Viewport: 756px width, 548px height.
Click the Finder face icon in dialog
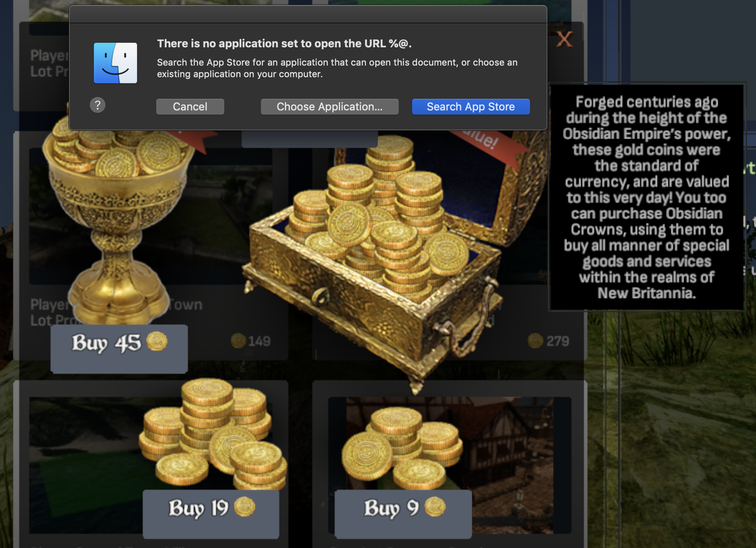tap(115, 63)
